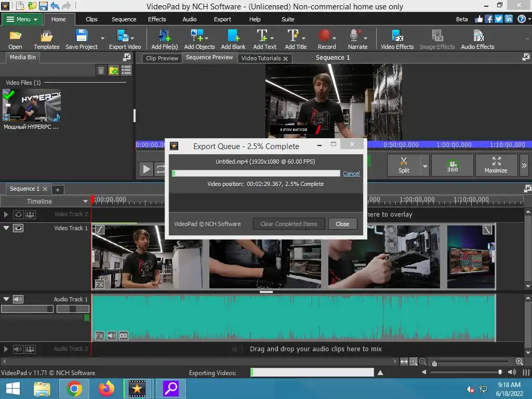The width and height of the screenshot is (532, 399).
Task: Open the Save Project dropdown arrow
Action: click(x=102, y=38)
